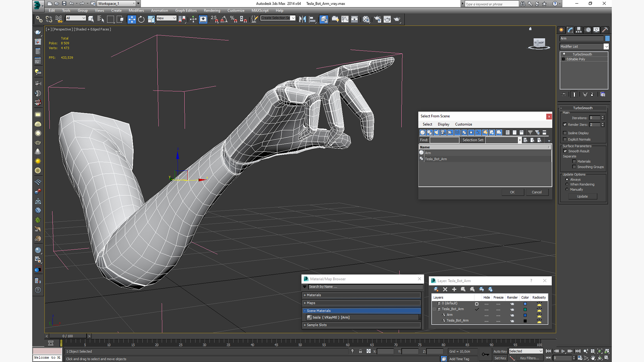
Task: Click the Arm layer blue color swatch
Action: 525,315
